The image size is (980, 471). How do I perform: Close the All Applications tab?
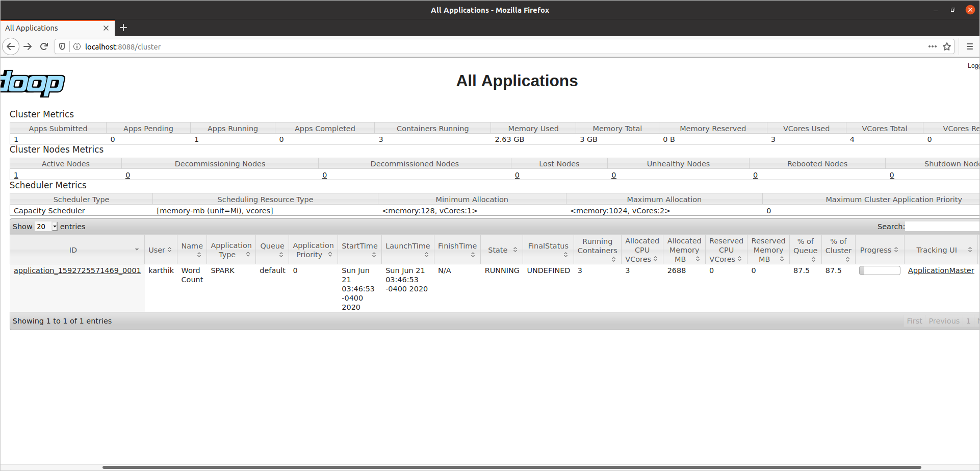[106, 28]
